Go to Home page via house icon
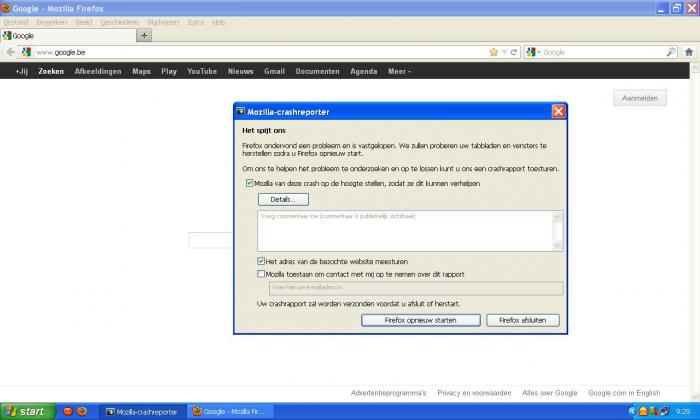 (x=689, y=52)
